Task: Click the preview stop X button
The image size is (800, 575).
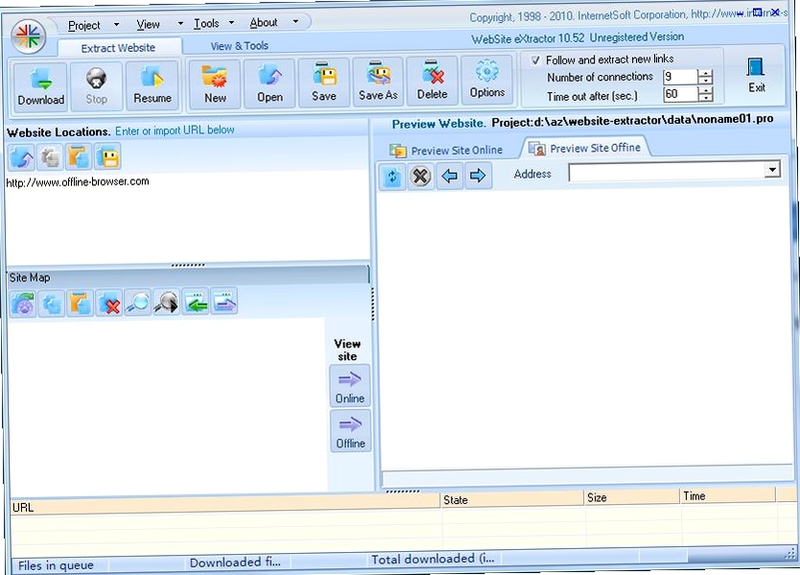Action: click(x=420, y=177)
